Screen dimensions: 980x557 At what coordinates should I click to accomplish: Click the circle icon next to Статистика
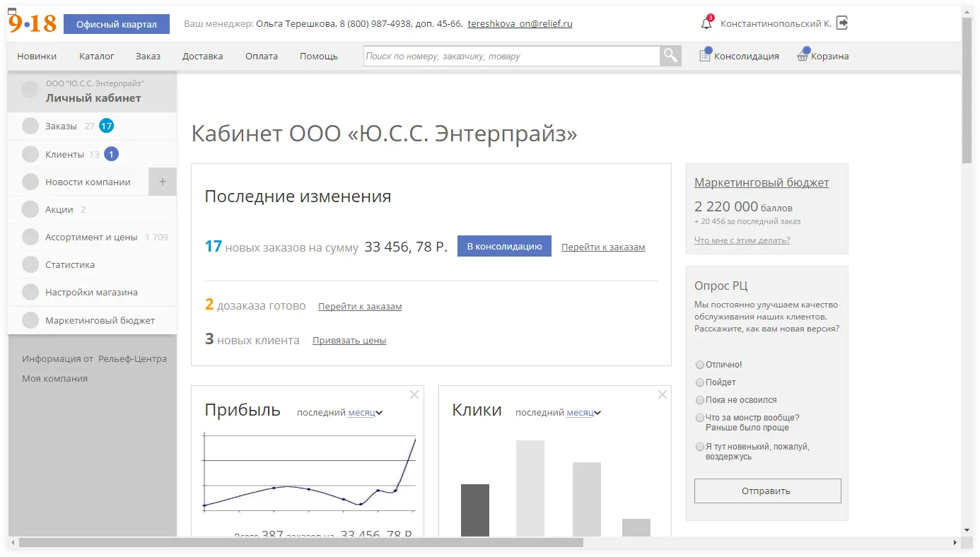tap(30, 264)
